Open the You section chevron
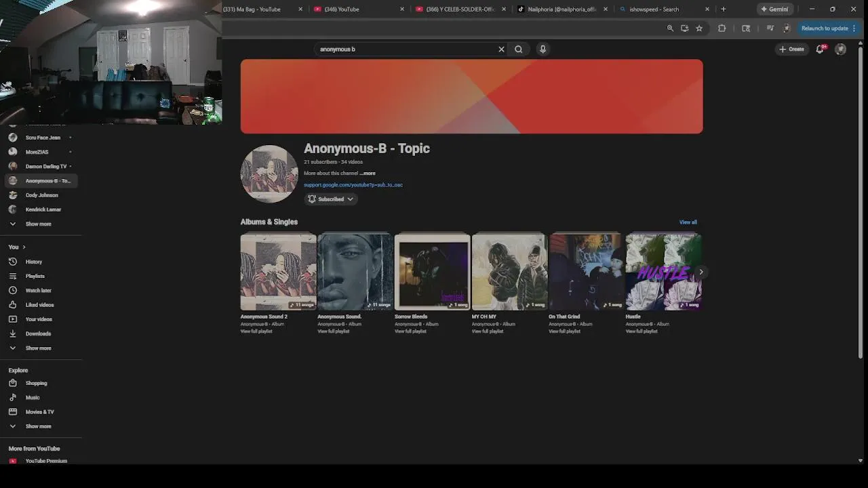 (x=24, y=247)
